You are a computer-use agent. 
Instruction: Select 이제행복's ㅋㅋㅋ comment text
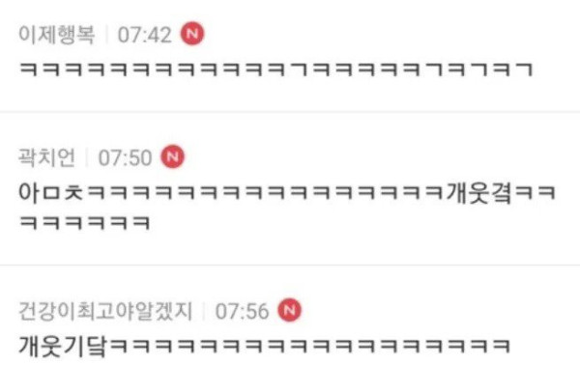point(275,70)
